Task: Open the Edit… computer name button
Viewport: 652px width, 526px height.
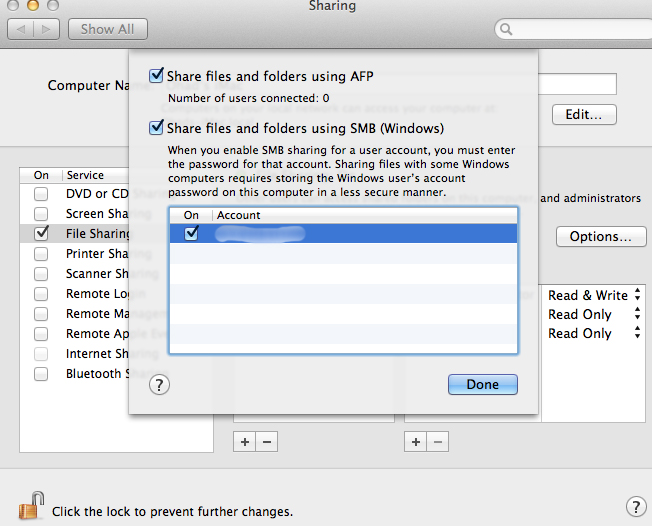Action: click(x=583, y=114)
